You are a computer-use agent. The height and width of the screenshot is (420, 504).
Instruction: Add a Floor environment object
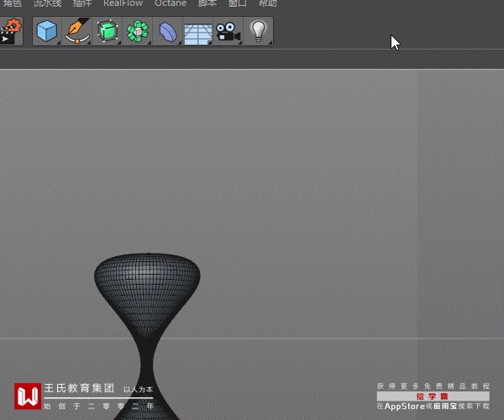[198, 32]
